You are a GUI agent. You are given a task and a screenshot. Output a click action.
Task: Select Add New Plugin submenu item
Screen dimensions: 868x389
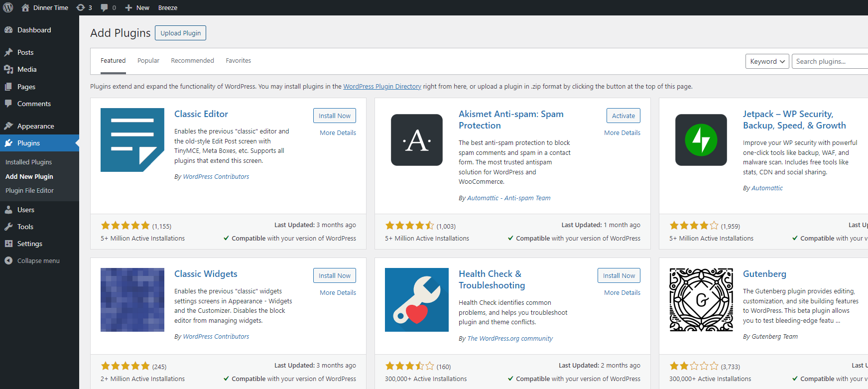[29, 177]
